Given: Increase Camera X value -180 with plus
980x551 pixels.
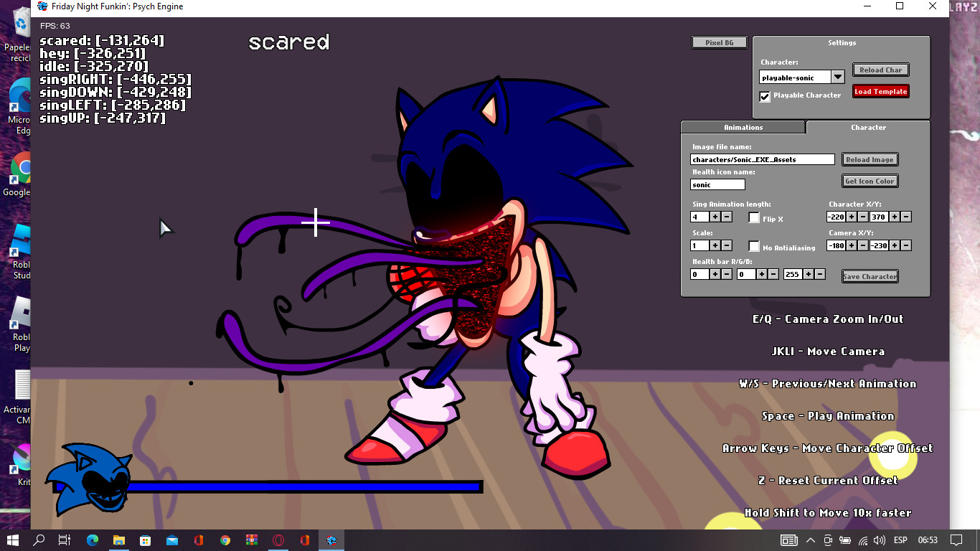Looking at the screenshot, I should tap(852, 245).
